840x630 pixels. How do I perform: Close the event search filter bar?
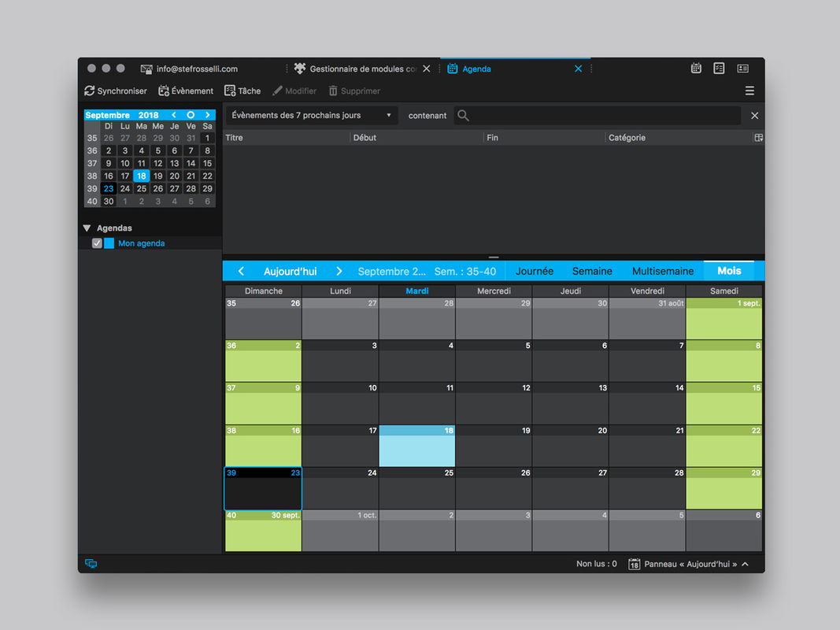[754, 115]
